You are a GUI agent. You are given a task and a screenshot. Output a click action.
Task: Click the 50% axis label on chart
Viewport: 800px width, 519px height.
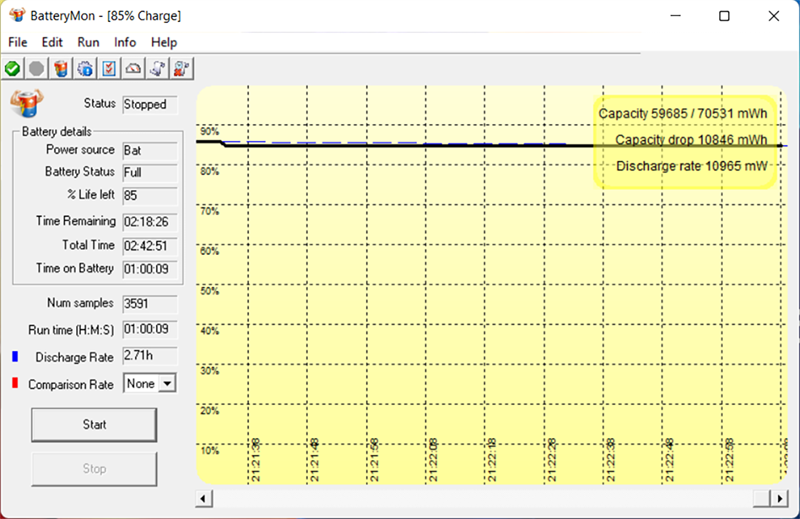coord(209,291)
